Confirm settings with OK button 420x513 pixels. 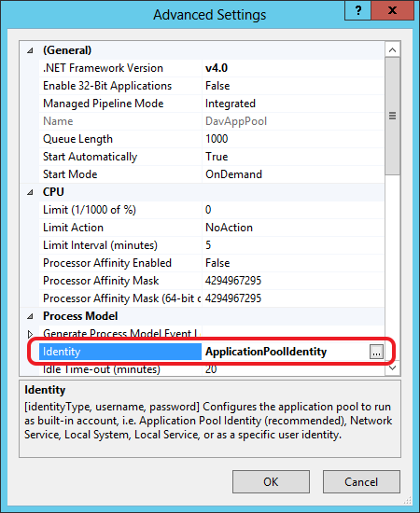[271, 481]
